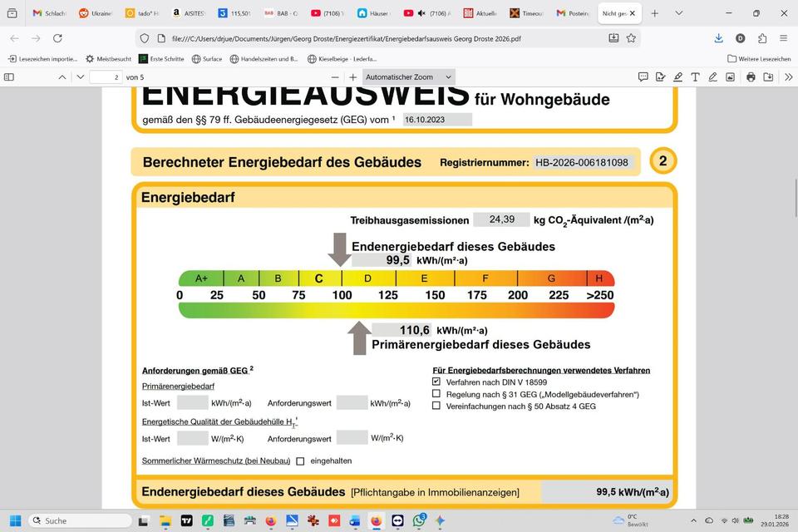This screenshot has width=798, height=532.
Task: Expand more PDF tools with double chevron
Action: click(788, 76)
